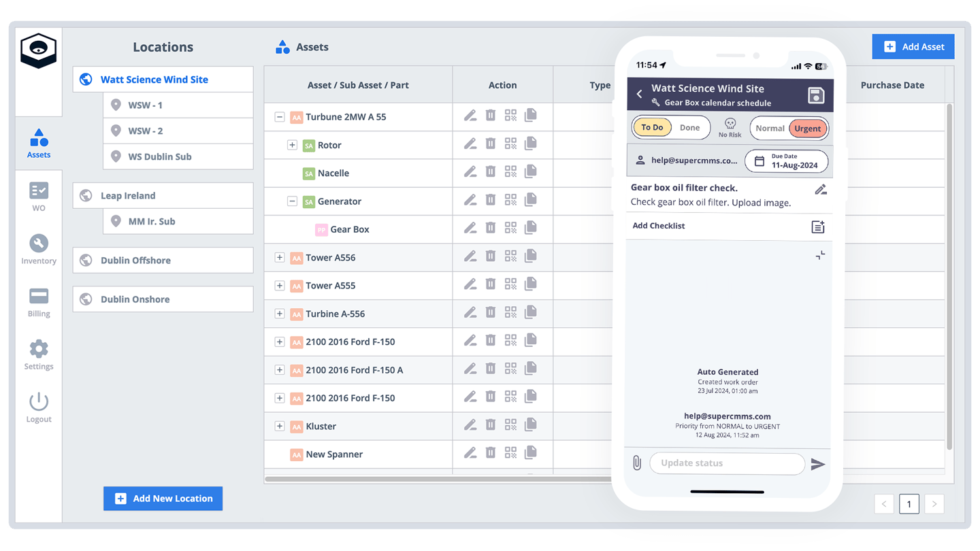
Task: Set work order status to To Do
Action: 652,128
